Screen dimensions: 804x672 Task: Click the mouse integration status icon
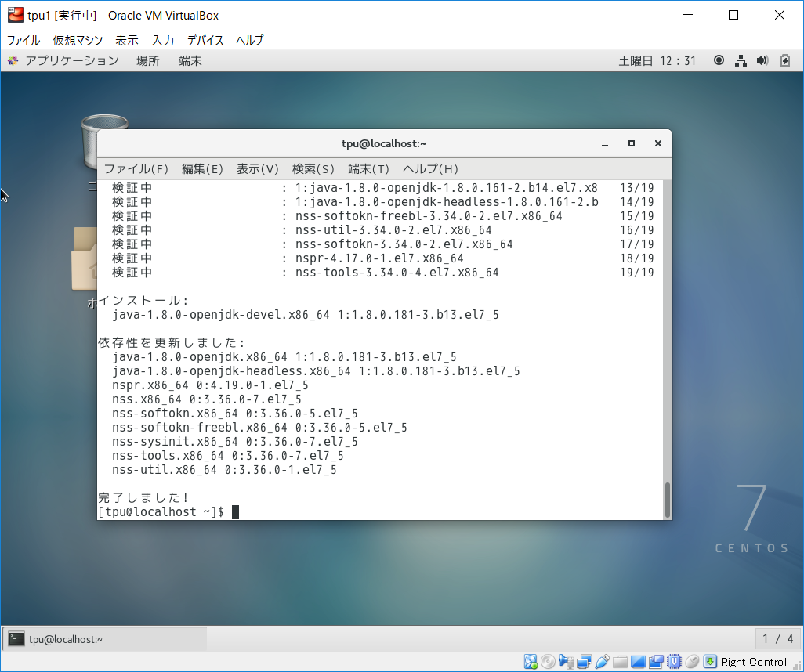692,662
